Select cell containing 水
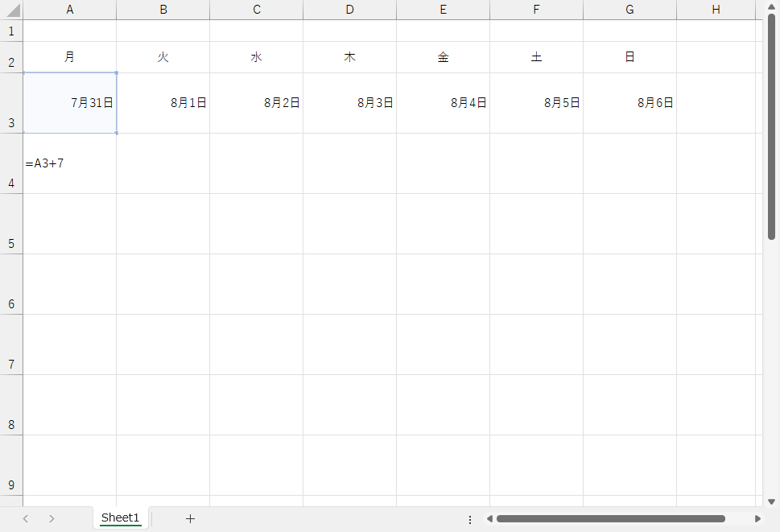The image size is (780, 532). 257,57
